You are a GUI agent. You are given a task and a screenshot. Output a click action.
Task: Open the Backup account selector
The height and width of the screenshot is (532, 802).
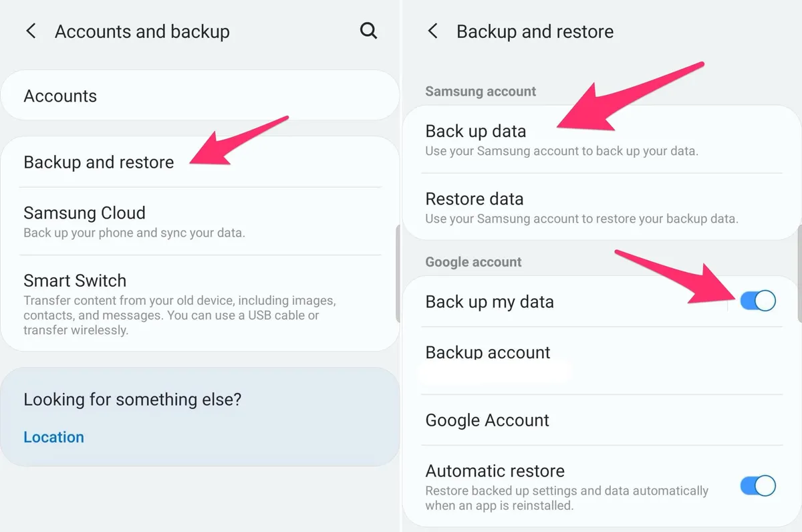point(487,352)
